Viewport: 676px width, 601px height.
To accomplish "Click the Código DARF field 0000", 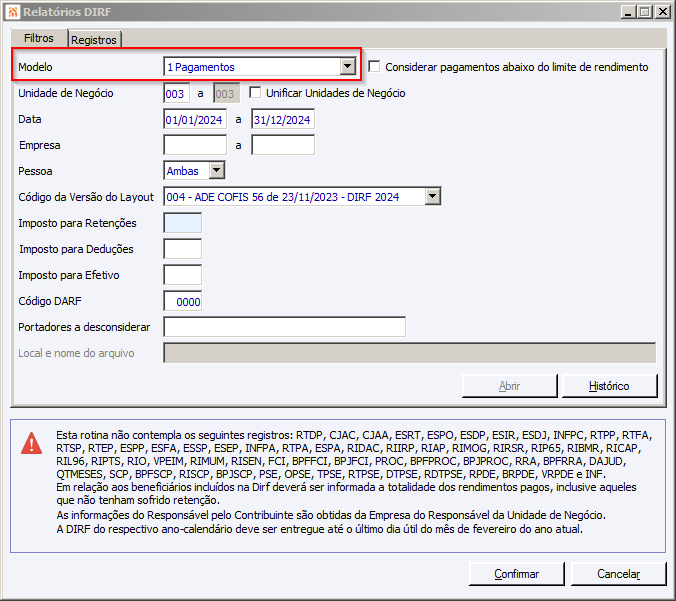I will (183, 301).
